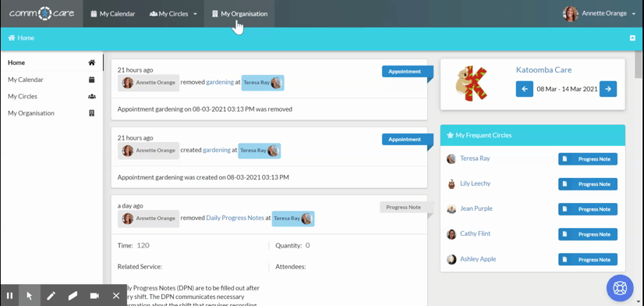Viewport: 644px width, 306px height.
Task: Collapse the Home header bar panel
Action: pos(632,37)
